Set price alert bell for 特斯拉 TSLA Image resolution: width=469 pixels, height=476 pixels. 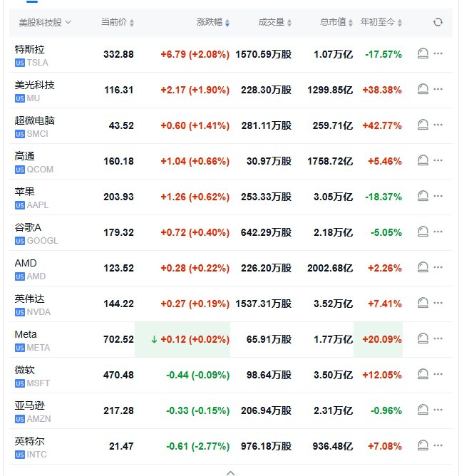(423, 53)
